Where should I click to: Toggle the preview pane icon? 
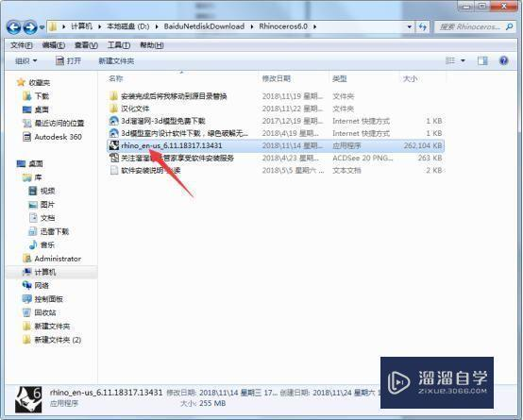tap(482, 60)
